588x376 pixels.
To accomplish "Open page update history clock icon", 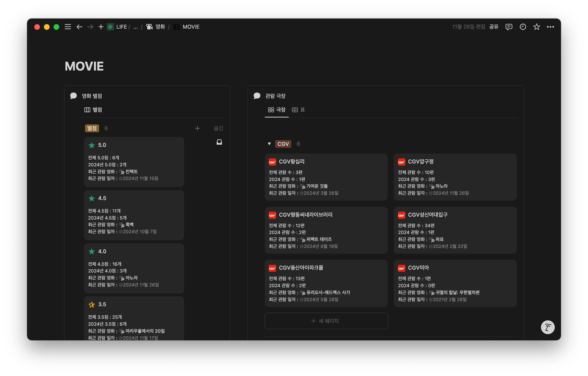I will (522, 27).
